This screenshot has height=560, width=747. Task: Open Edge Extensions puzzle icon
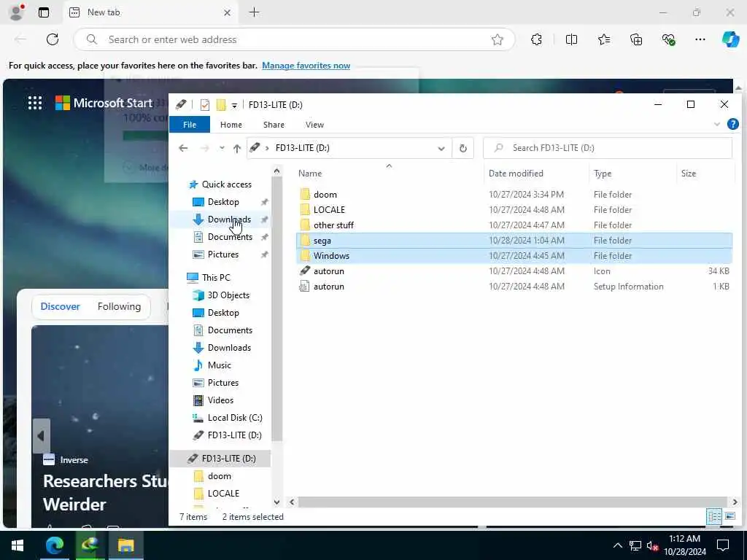pyautogui.click(x=536, y=39)
